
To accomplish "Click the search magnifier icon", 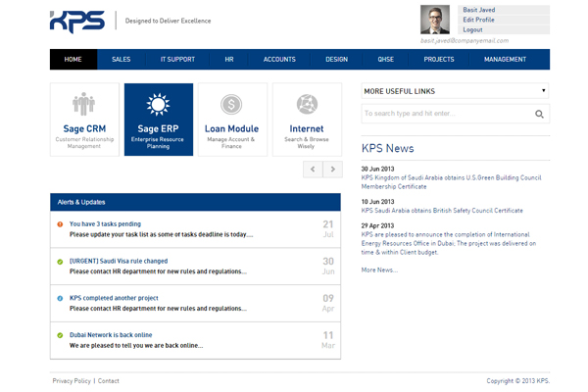I will click(x=539, y=115).
